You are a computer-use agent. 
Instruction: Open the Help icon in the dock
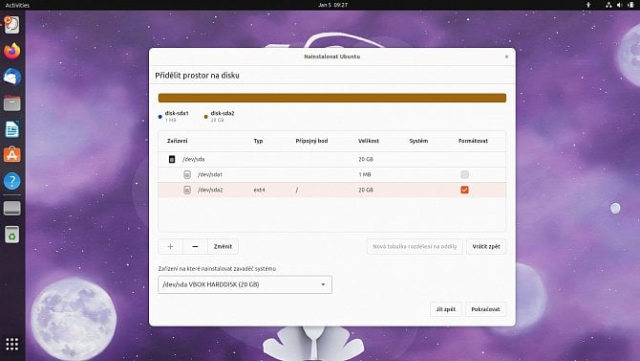[12, 181]
